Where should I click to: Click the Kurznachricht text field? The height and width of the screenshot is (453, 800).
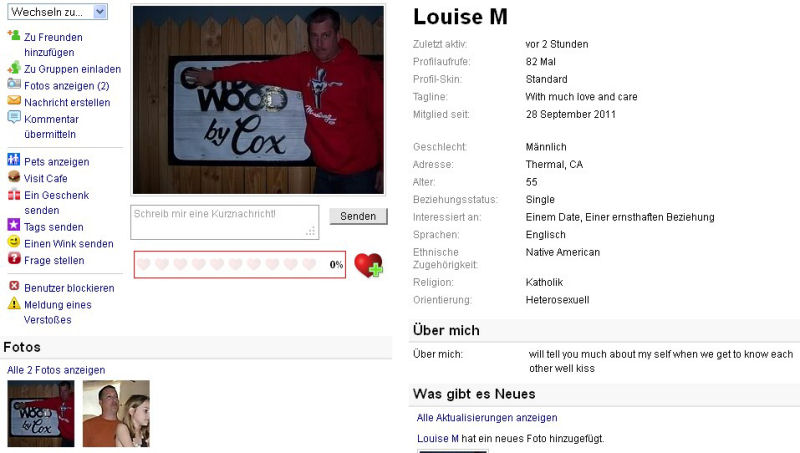click(224, 222)
